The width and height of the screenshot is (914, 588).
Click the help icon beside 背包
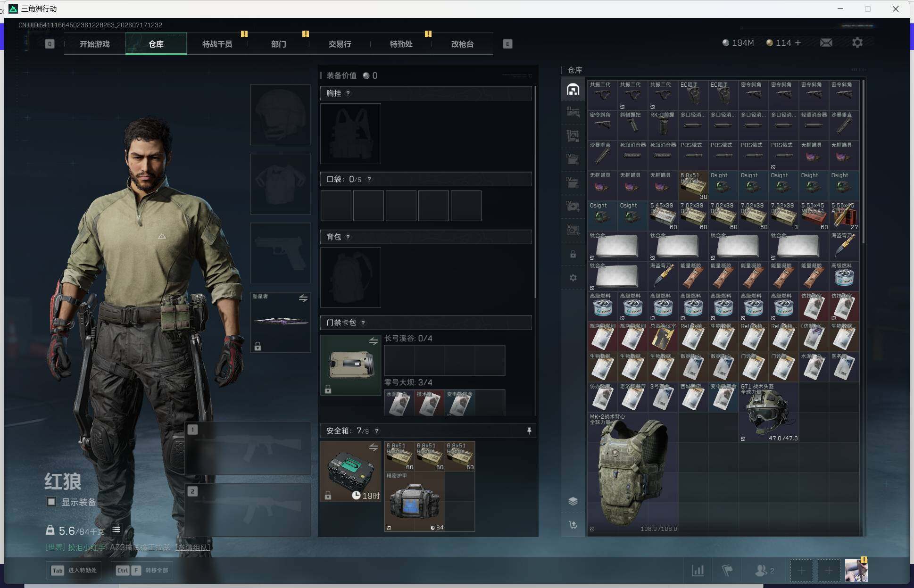tap(348, 237)
